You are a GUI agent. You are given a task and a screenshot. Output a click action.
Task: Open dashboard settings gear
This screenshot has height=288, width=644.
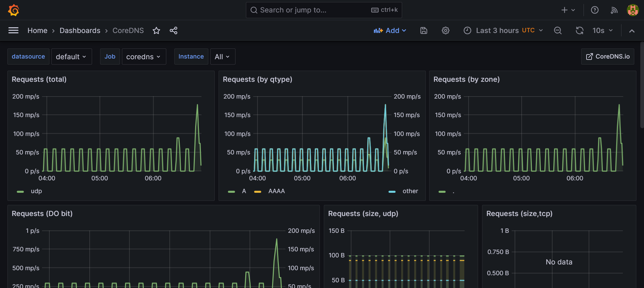pos(445,31)
